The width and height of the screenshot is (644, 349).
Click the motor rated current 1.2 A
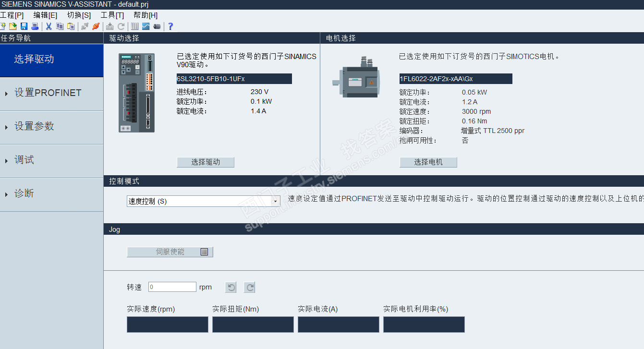(x=470, y=102)
